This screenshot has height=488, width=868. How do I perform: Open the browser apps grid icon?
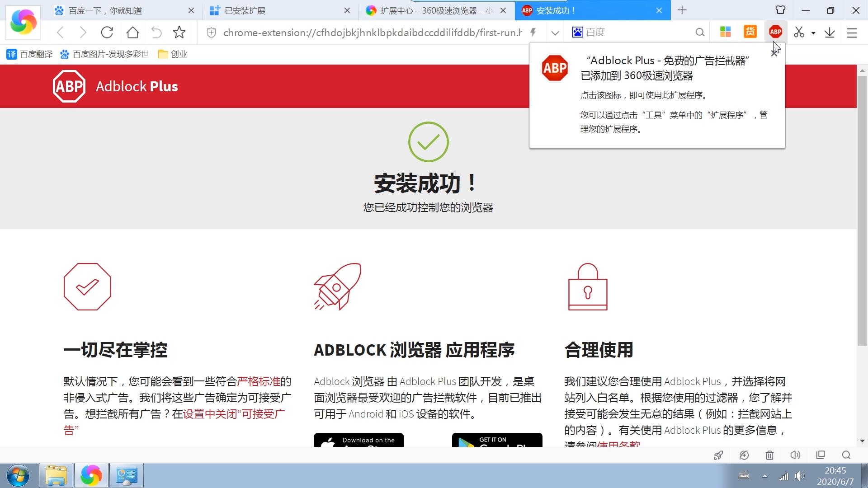pyautogui.click(x=725, y=32)
